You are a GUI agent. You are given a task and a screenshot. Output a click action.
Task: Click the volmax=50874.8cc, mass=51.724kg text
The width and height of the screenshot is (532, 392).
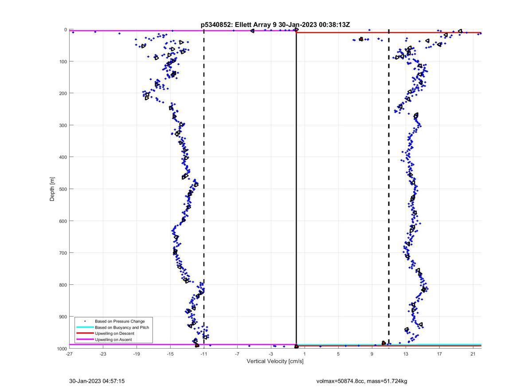tap(362, 381)
